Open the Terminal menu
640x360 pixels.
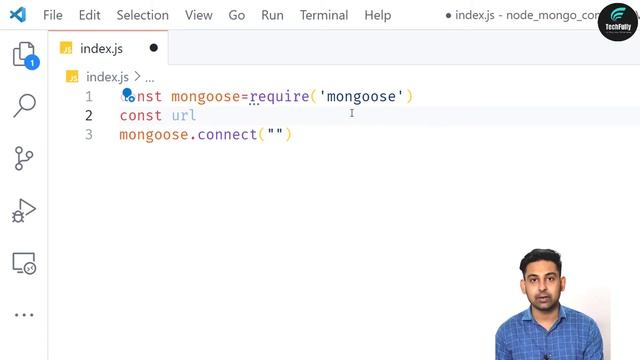pos(324,15)
